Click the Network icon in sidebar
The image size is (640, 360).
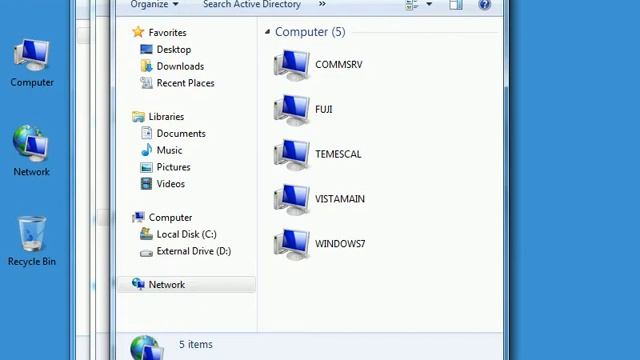pyautogui.click(x=138, y=284)
